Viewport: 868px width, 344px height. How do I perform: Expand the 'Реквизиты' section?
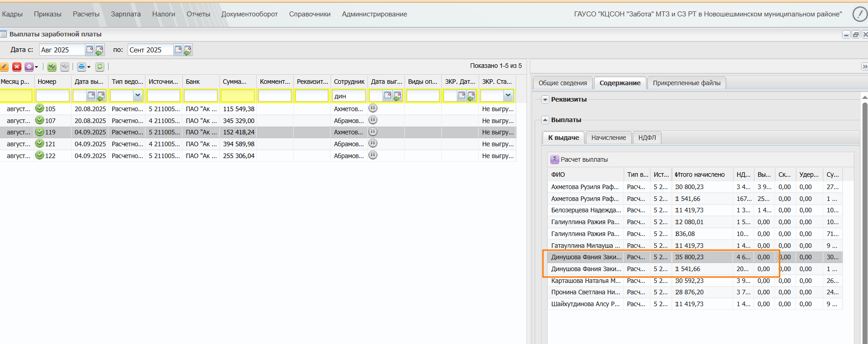pos(545,99)
